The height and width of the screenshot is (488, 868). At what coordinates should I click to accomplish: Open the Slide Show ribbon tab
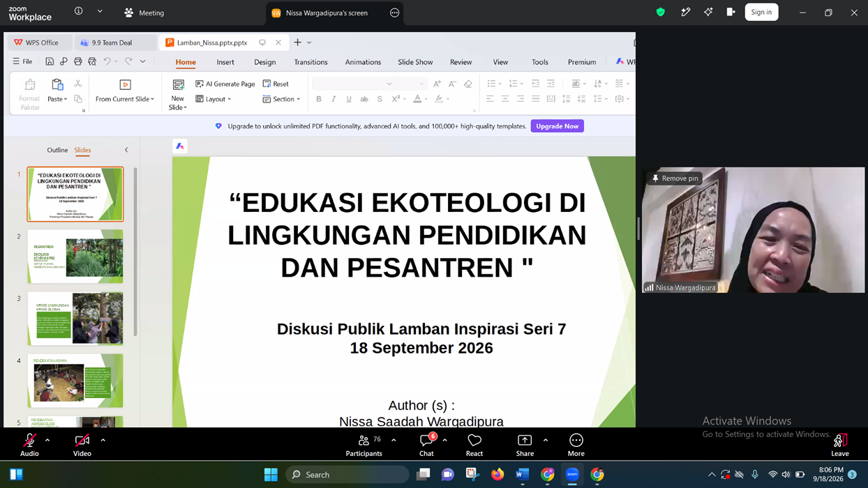point(415,62)
